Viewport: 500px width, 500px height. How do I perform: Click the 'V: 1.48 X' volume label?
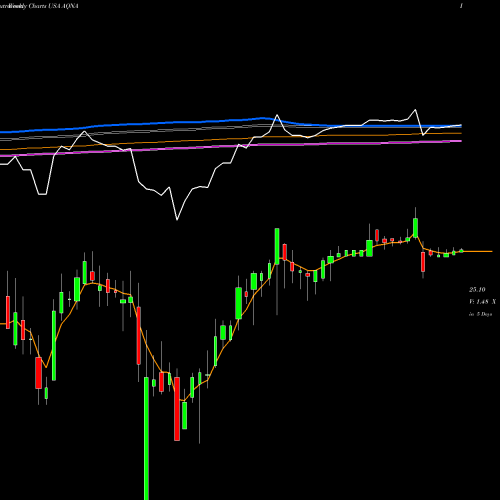(482, 302)
